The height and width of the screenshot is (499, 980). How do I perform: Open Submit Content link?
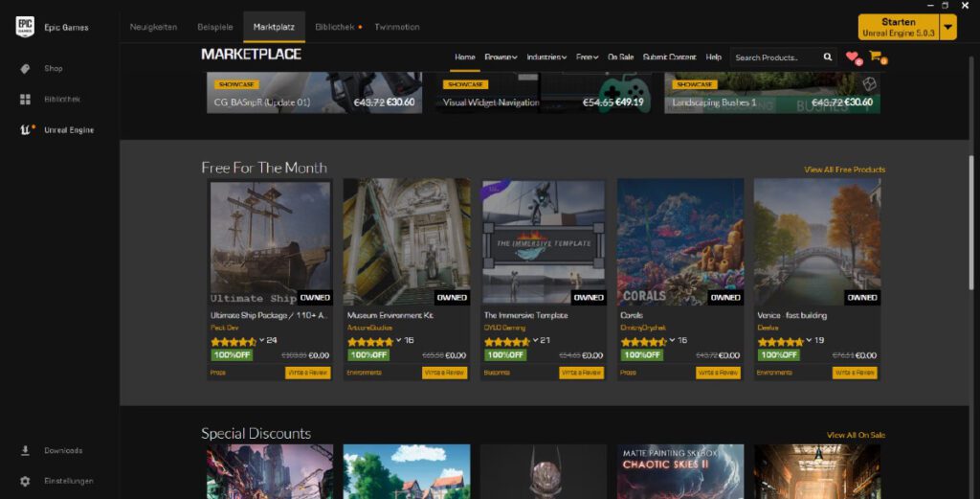point(669,57)
